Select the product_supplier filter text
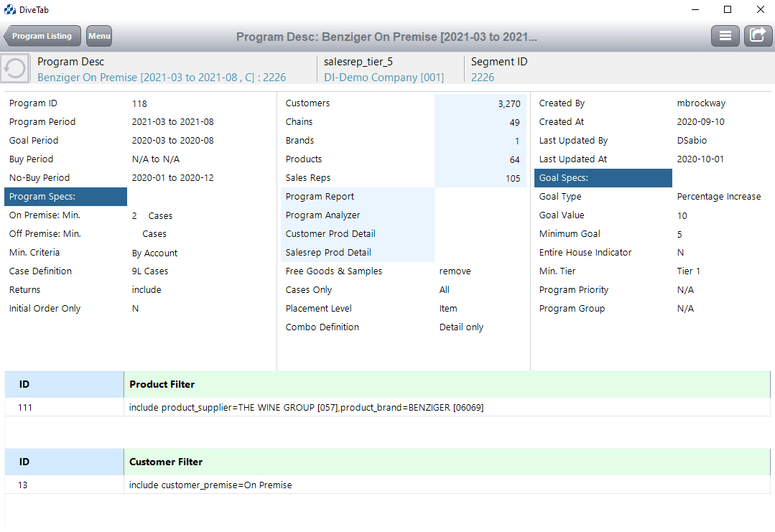 click(307, 408)
